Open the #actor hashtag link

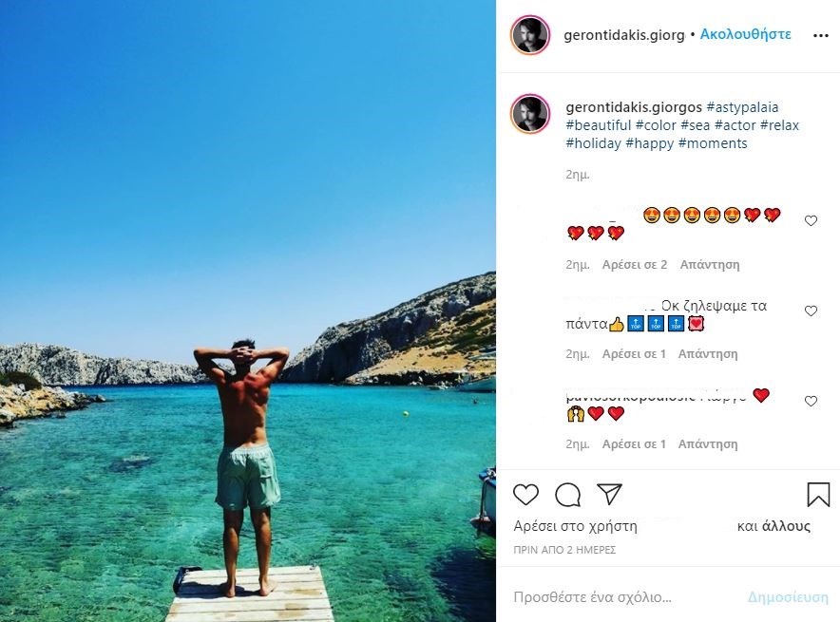pyautogui.click(x=735, y=125)
